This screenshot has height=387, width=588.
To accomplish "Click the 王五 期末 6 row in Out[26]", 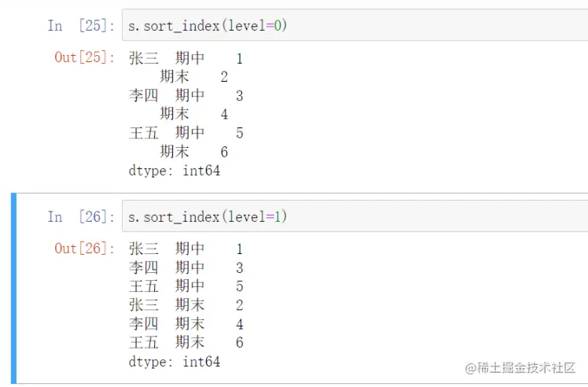I will click(186, 342).
